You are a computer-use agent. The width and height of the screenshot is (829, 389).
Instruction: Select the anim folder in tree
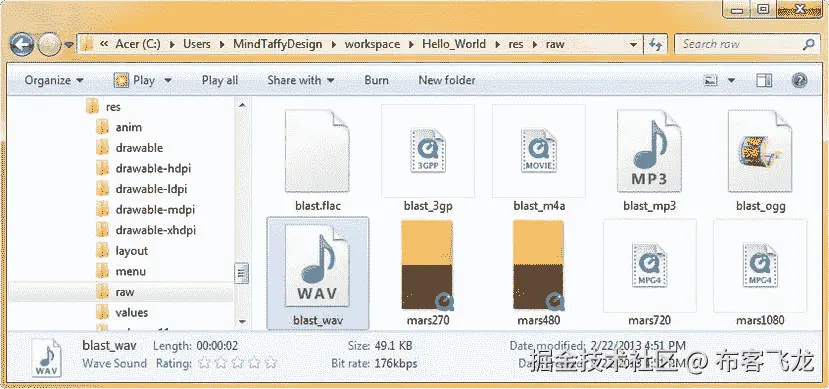[119, 127]
